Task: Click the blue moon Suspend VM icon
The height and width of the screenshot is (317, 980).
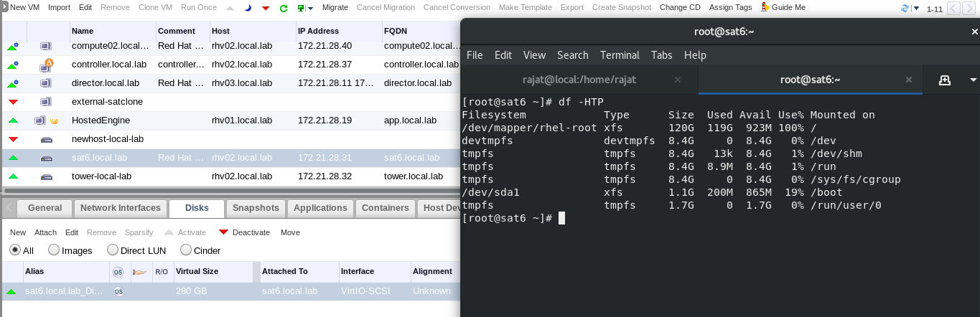Action: (x=248, y=8)
